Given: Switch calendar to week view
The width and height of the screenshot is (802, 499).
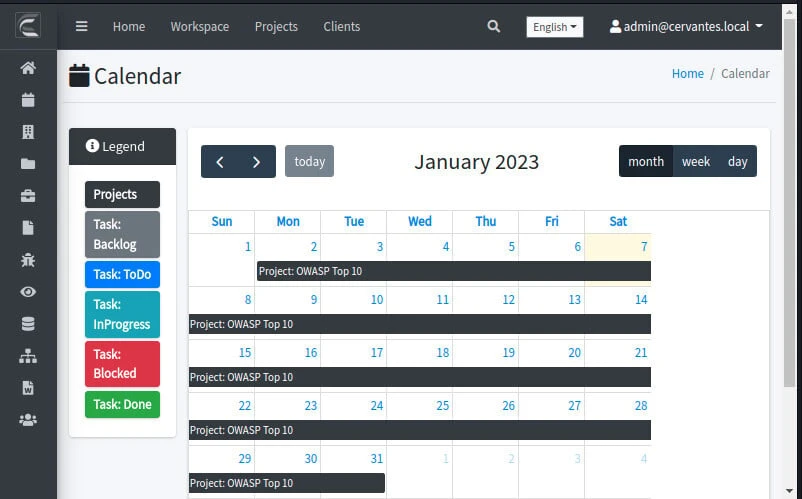Looking at the screenshot, I should point(695,161).
